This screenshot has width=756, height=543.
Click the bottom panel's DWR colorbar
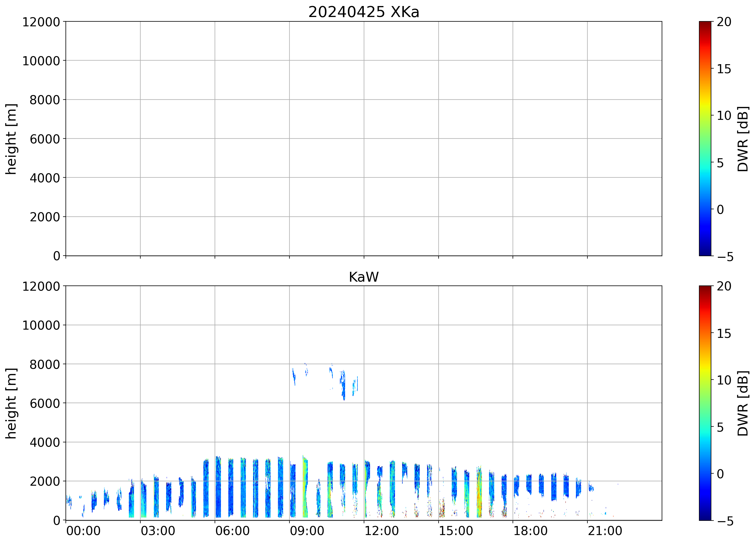705,403
